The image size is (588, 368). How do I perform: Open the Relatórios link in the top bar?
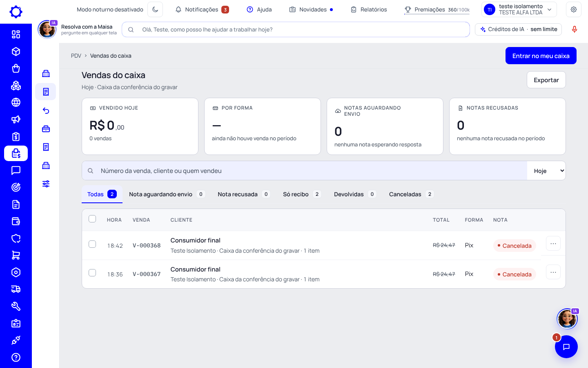(369, 9)
